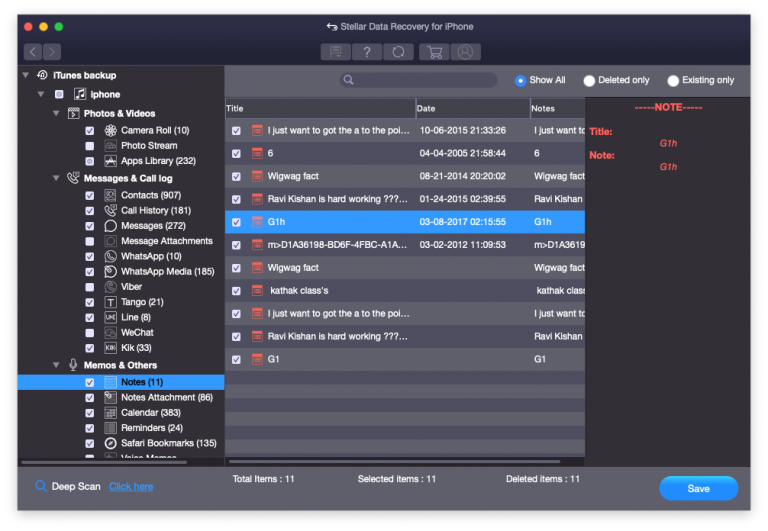
Task: Click into the search input field
Action: tap(418, 80)
